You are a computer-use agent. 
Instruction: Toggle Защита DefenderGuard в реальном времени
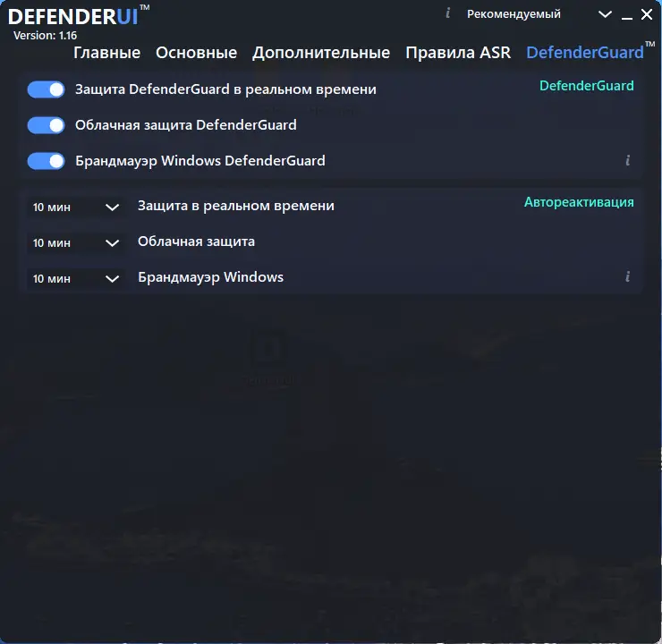coord(46,89)
